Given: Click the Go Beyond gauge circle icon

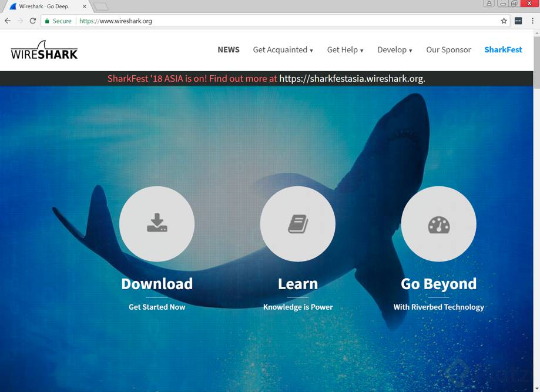Looking at the screenshot, I should point(439,224).
